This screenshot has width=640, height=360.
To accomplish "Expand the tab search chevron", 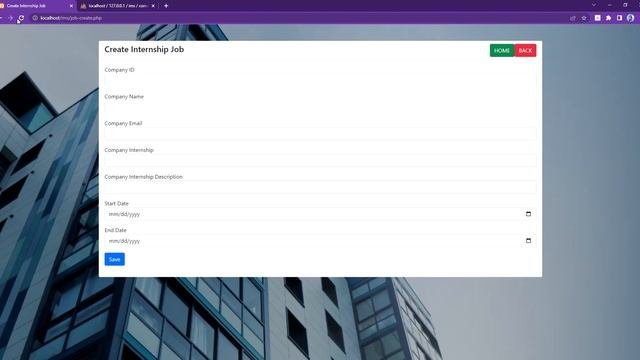I will coord(594,5).
